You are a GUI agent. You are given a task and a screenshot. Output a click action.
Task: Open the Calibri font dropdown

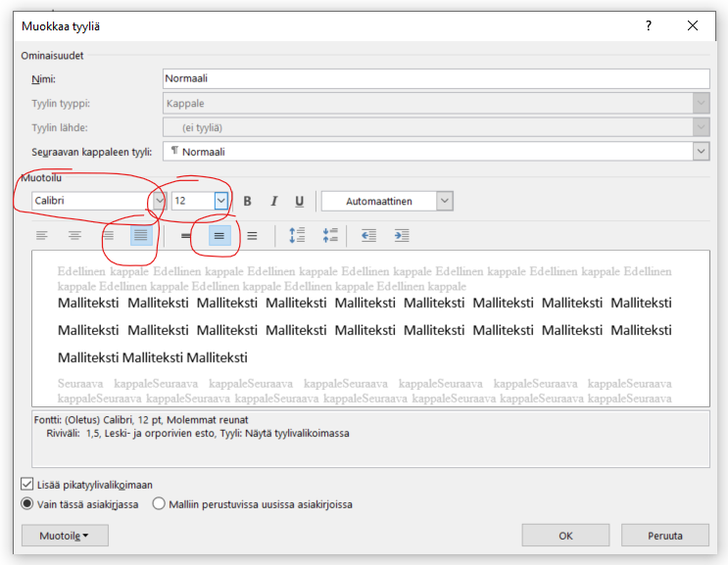(x=160, y=201)
